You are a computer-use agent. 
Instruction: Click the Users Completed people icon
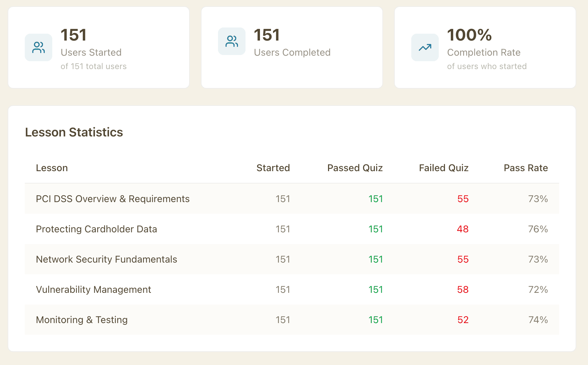tap(232, 41)
